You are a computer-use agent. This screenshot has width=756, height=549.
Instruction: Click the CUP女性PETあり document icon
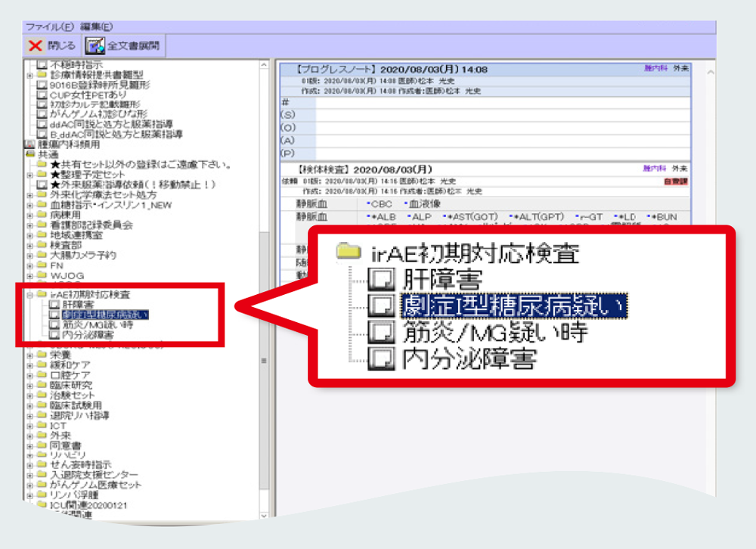click(42, 95)
